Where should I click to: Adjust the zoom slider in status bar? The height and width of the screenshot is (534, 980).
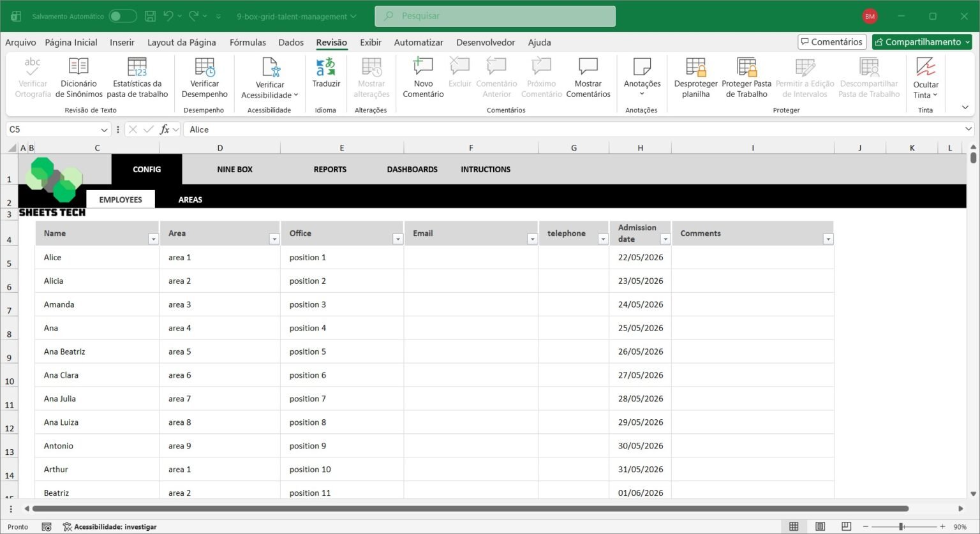901,526
